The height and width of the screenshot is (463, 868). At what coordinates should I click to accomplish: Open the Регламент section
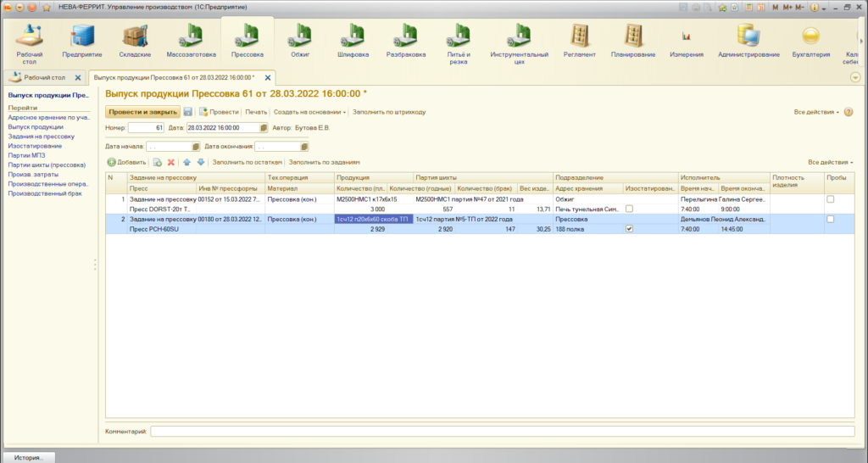[x=579, y=42]
